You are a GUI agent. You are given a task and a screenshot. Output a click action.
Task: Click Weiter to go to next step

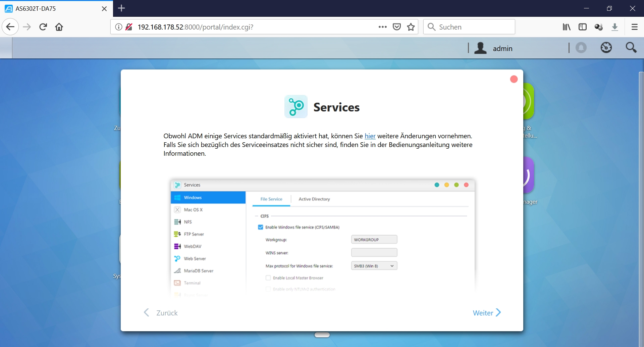tap(486, 313)
